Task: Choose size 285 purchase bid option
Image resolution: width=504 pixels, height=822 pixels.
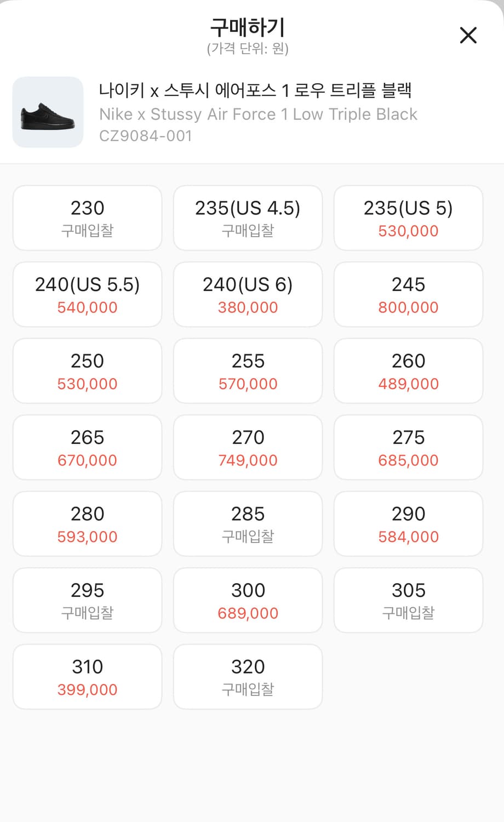Action: point(248,524)
